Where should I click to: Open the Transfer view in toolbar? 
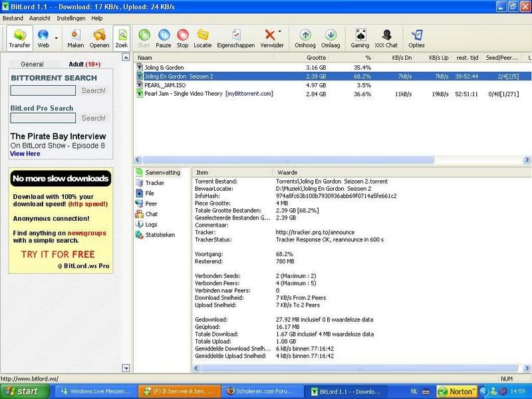20,39
